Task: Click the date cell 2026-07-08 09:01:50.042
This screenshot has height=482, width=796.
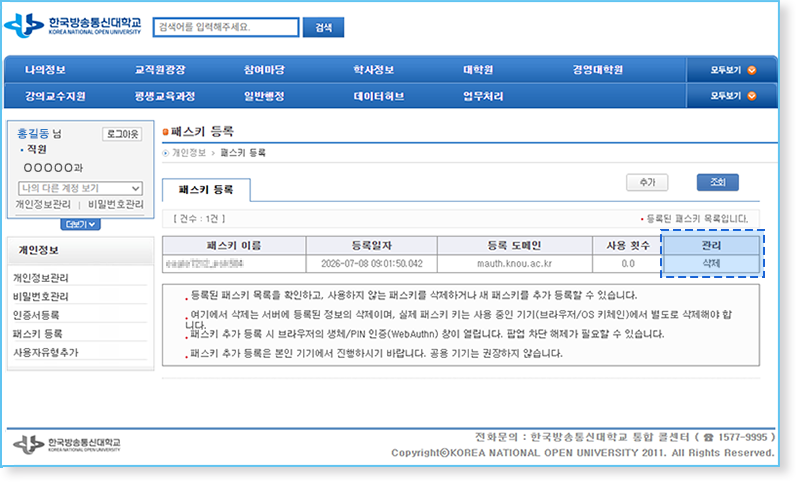Action: 372,264
